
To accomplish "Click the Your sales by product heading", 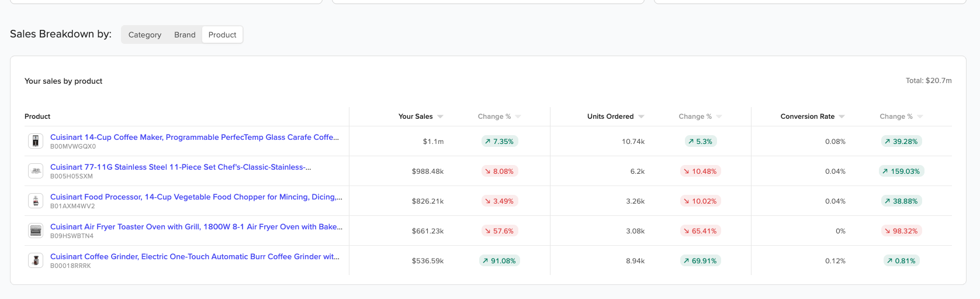I will (63, 81).
